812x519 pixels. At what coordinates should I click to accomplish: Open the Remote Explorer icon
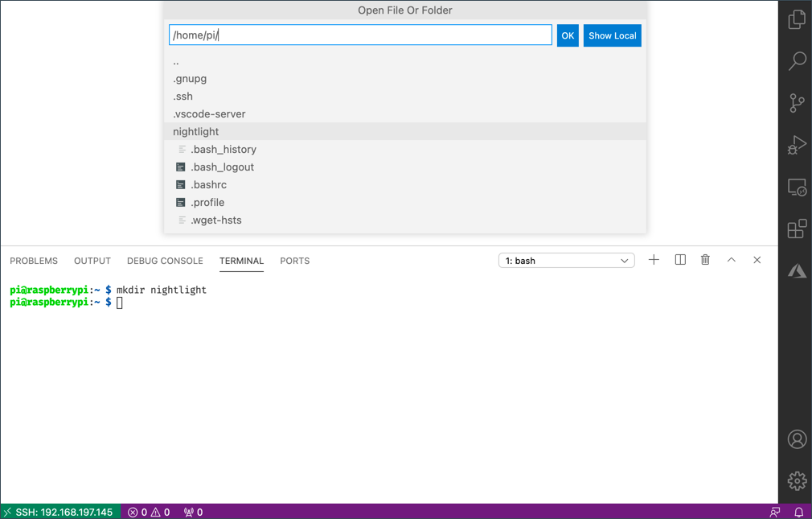[x=796, y=187]
